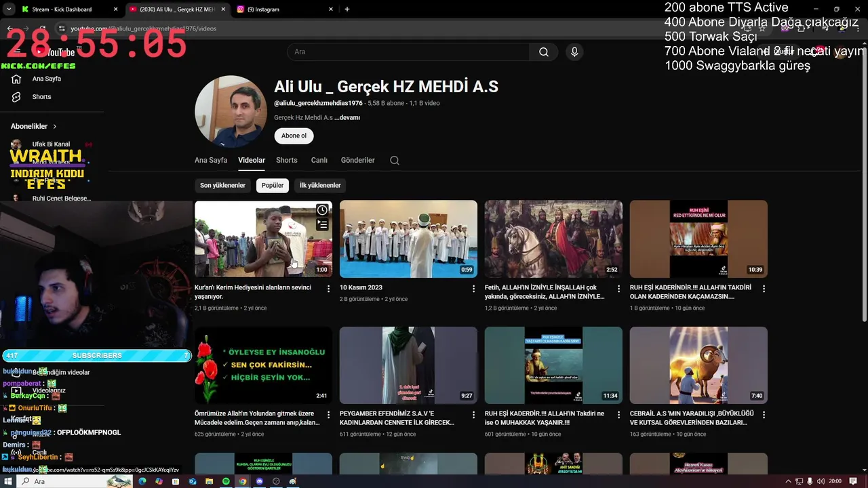This screenshot has width=868, height=488.
Task: Open options for Ömrümüze Allah'ın Yolundan video
Action: tap(329, 415)
